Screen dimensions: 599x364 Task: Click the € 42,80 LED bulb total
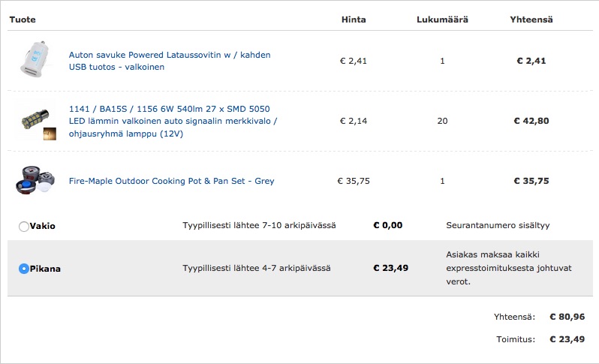point(531,121)
